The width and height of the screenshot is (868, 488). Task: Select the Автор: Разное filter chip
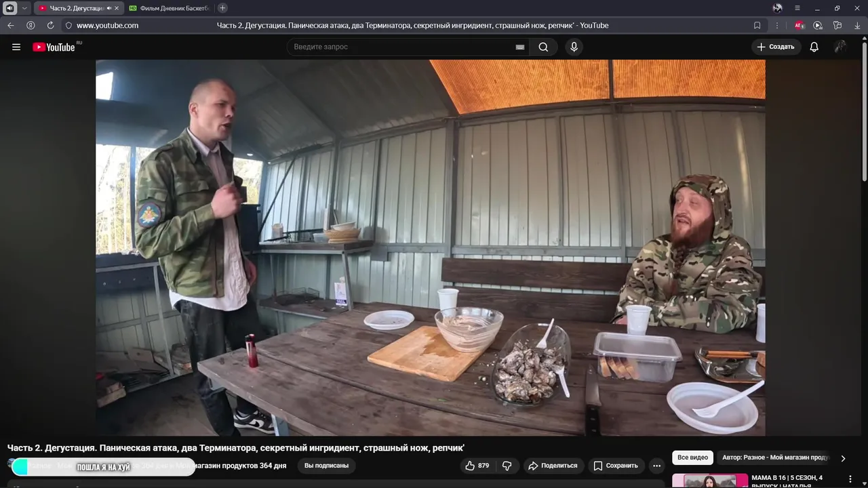click(775, 457)
